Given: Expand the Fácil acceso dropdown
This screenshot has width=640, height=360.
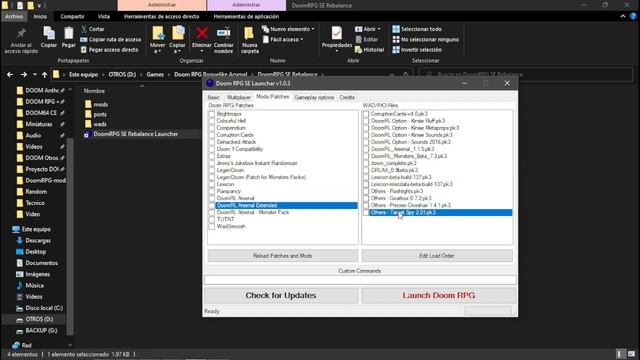Looking at the screenshot, I should tap(301, 40).
